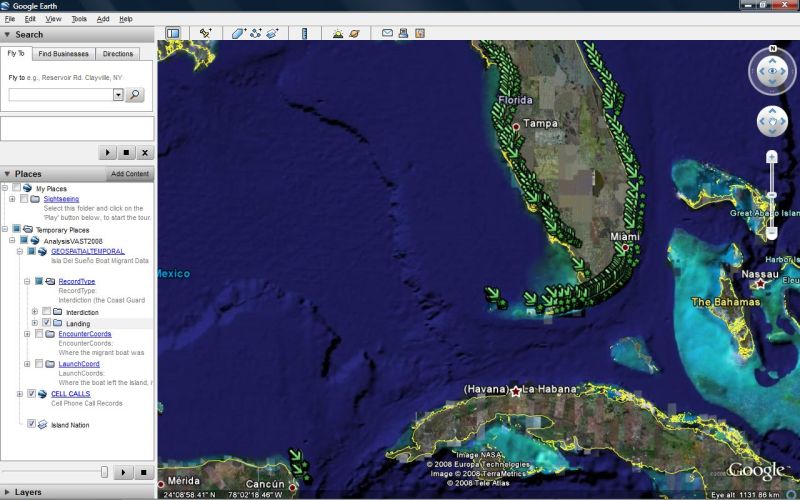800x500 pixels.
Task: Add a placemark with the pushpin tool
Action: [x=206, y=34]
